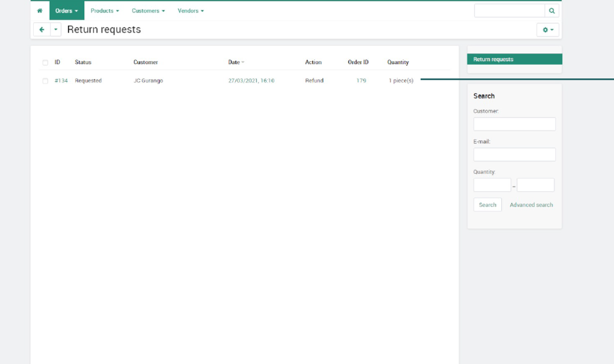
Task: Open return request #134 link
Action: 61,80
